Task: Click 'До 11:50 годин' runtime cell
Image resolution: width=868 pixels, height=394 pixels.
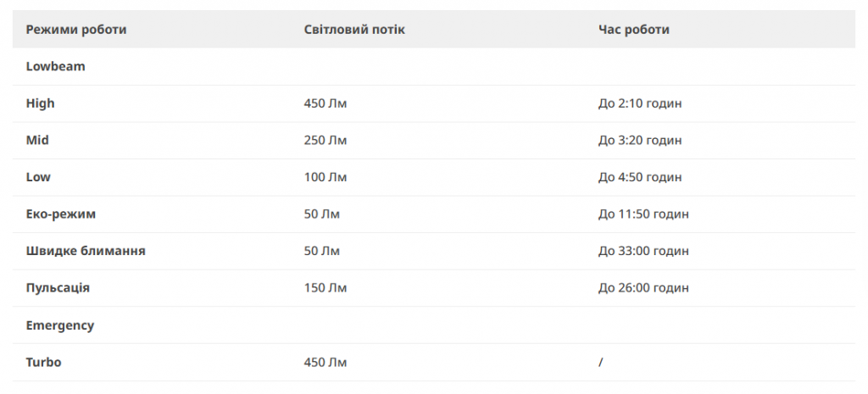Action: pos(644,214)
